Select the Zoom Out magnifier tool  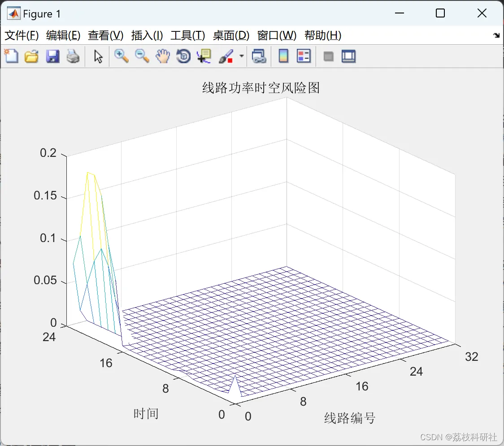[x=142, y=56]
